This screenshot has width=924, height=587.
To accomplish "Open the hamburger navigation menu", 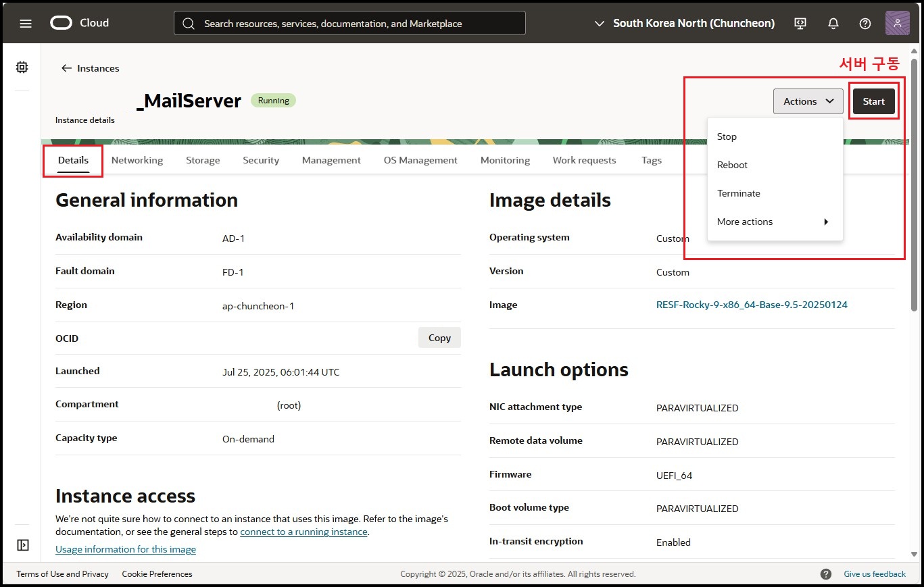I will (x=26, y=23).
